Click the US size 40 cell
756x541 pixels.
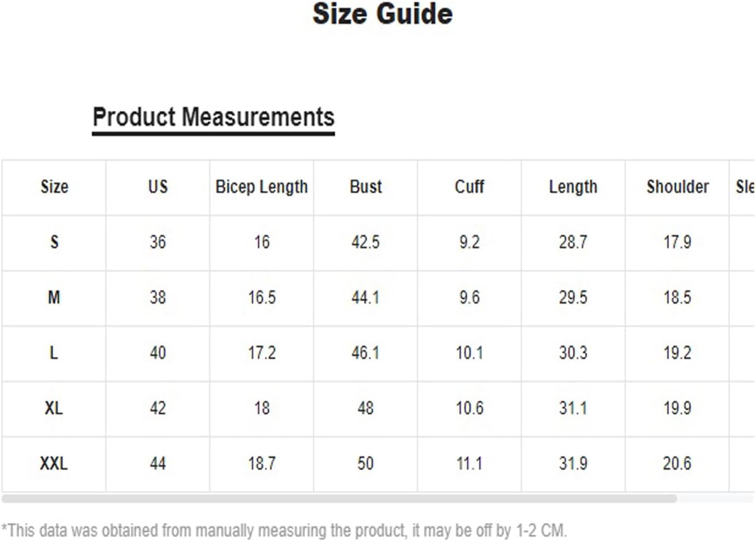point(158,353)
